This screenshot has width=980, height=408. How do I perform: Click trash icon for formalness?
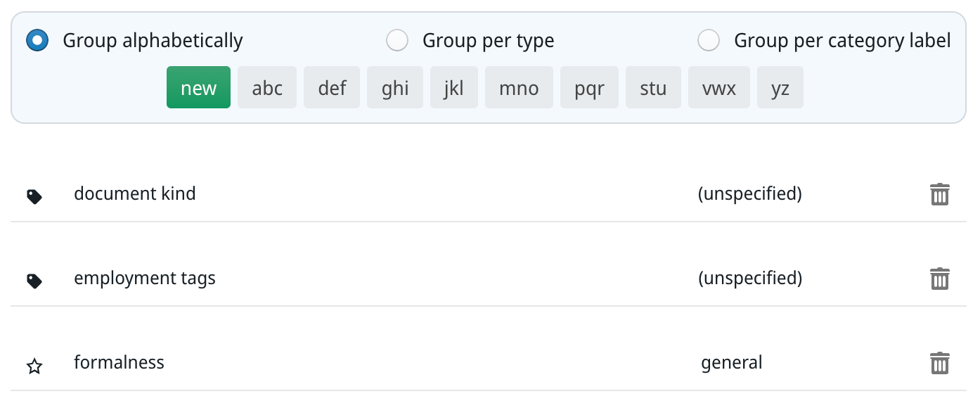[x=939, y=363]
